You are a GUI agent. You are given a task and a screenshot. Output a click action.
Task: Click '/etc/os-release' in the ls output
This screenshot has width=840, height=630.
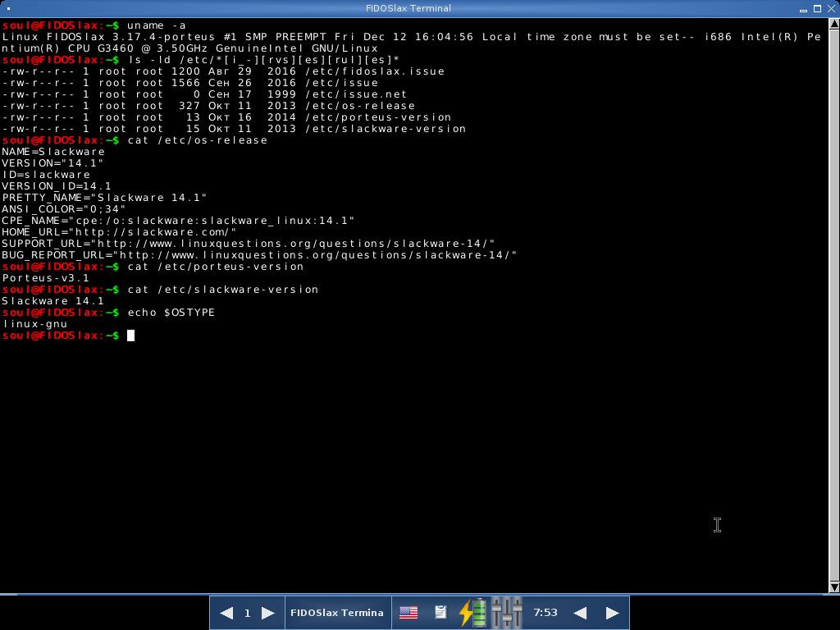360,106
